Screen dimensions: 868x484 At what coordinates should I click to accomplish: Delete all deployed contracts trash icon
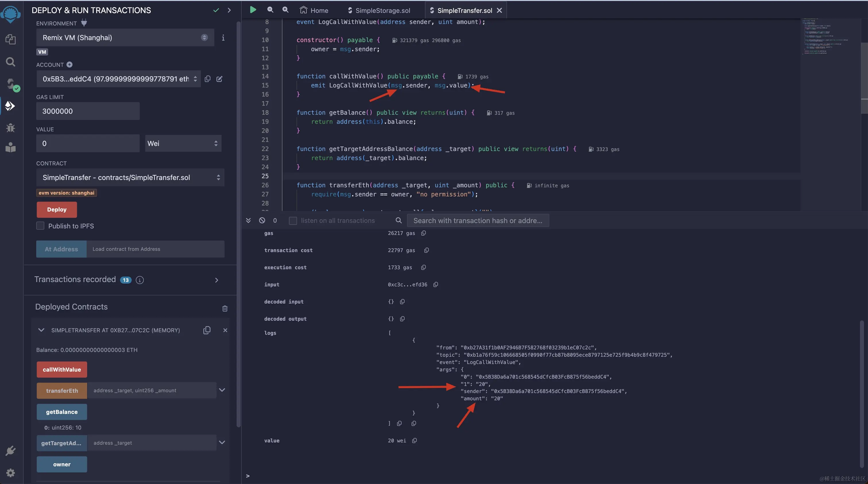tap(225, 308)
